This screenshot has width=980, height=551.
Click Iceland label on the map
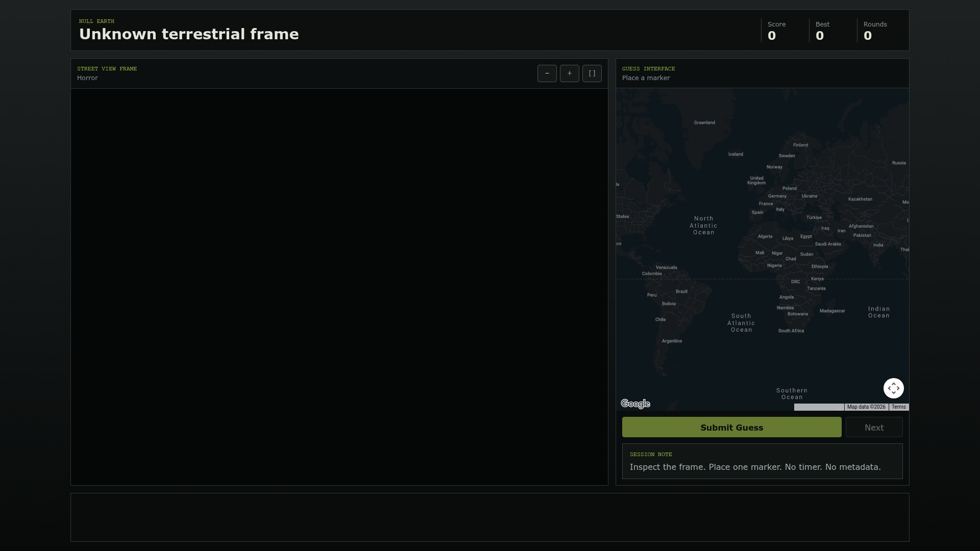[x=736, y=154]
